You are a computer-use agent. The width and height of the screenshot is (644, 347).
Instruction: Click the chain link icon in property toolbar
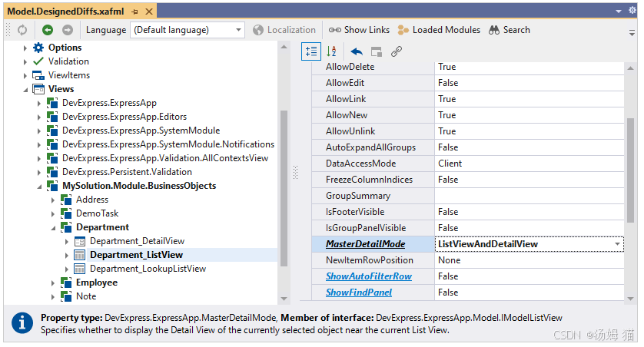coord(397,51)
